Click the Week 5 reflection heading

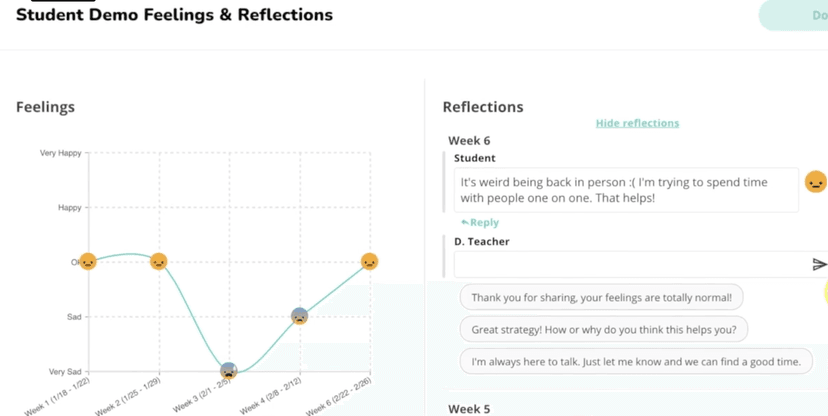coord(469,409)
